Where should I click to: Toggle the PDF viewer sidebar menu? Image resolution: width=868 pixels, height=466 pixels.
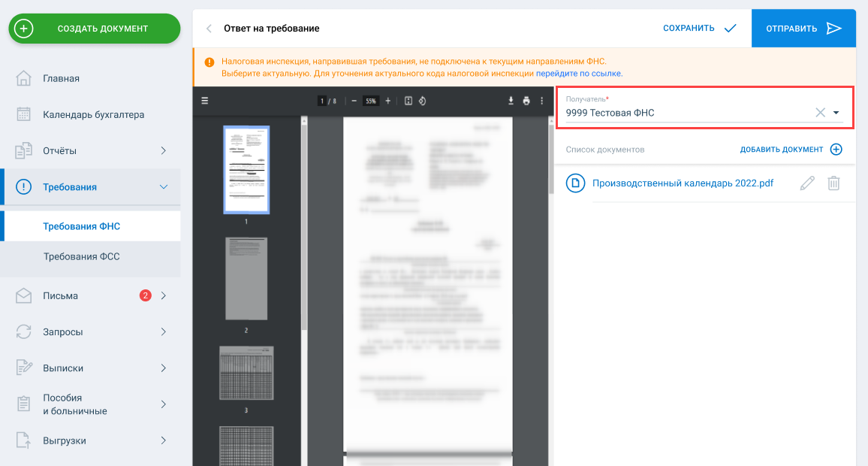coord(204,101)
